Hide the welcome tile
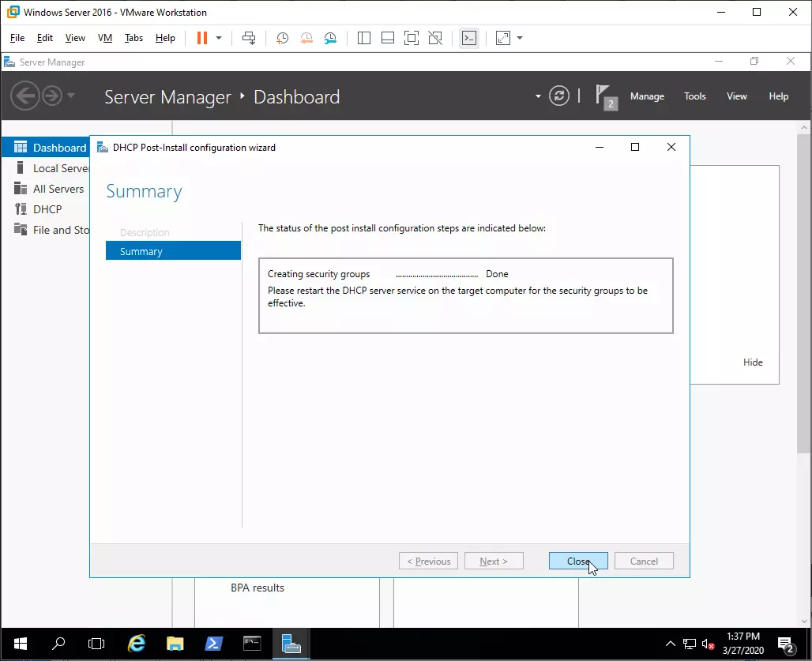This screenshot has height=661, width=812. pos(753,362)
